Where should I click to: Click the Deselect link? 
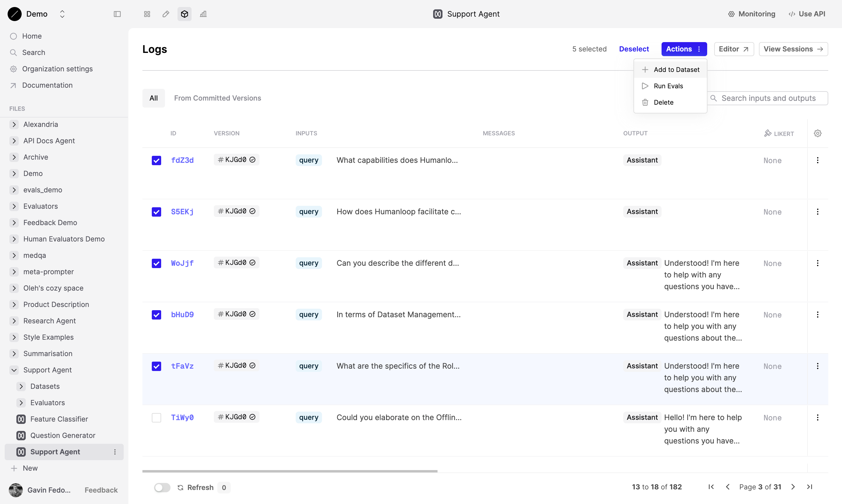634,49
